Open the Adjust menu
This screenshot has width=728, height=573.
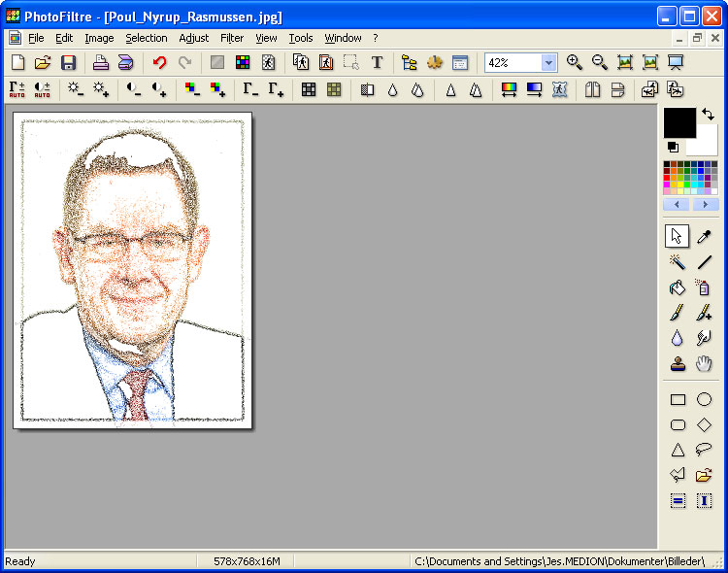tap(193, 38)
